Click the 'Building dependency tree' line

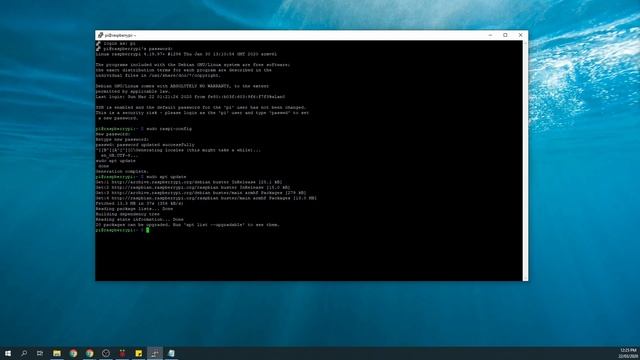point(128,214)
